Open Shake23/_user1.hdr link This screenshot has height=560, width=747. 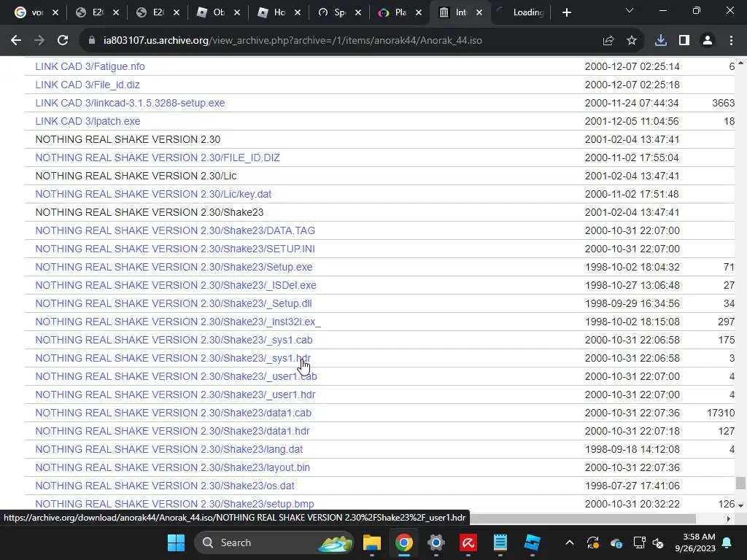point(175,394)
